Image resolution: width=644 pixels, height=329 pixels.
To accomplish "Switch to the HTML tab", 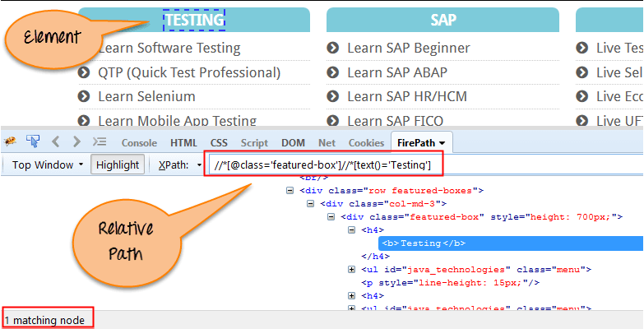I will (183, 142).
